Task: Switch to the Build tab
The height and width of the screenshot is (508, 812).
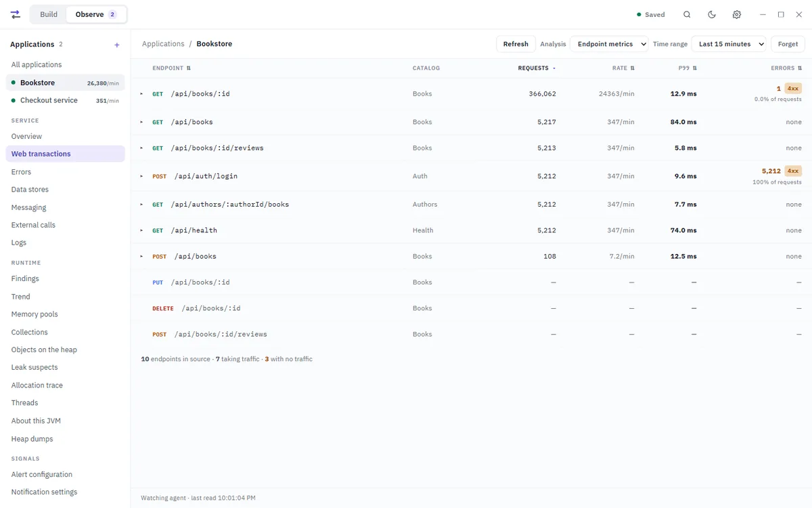Action: [49, 14]
